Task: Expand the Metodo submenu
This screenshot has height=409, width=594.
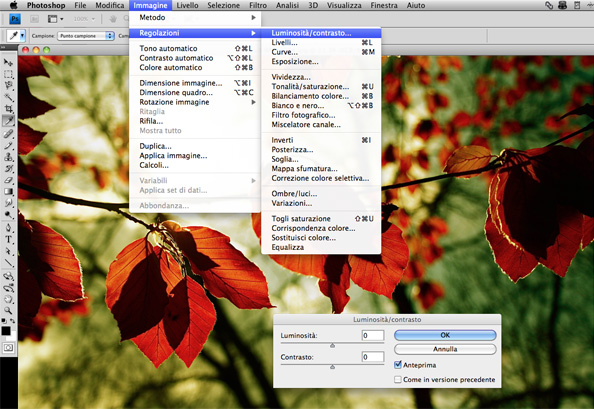Action: (x=194, y=17)
